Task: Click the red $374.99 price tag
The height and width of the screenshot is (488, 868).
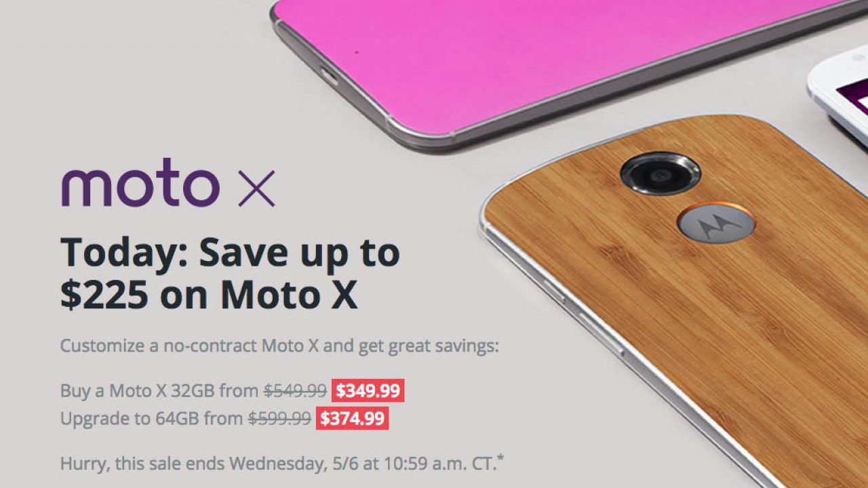Action: [352, 418]
